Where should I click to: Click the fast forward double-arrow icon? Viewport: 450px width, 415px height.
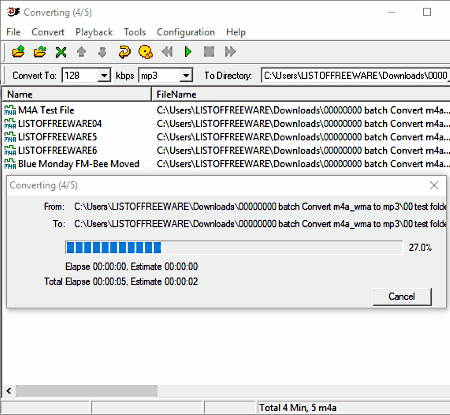click(x=230, y=52)
